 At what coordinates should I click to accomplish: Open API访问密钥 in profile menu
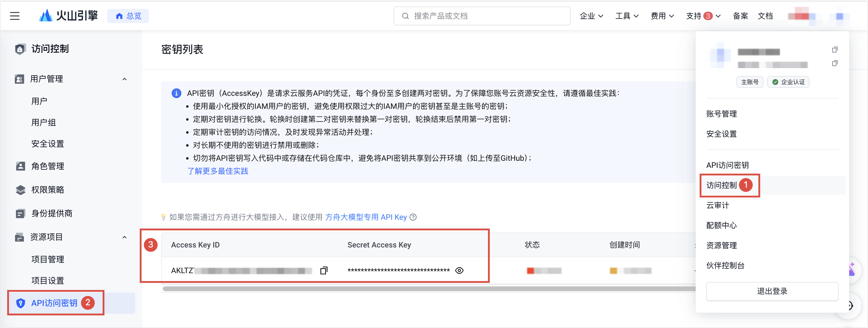pos(727,165)
